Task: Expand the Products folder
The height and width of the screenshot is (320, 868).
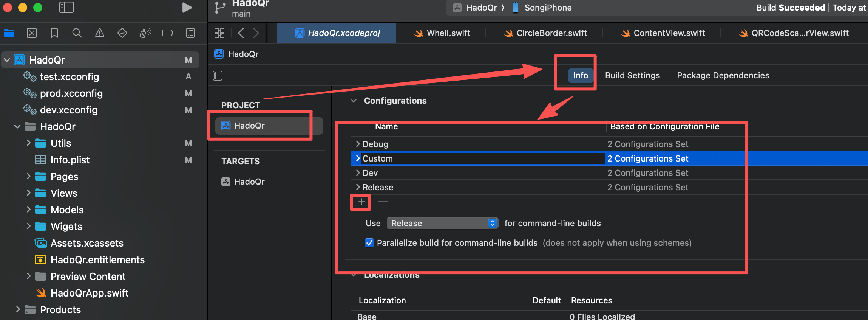Action: (17, 309)
